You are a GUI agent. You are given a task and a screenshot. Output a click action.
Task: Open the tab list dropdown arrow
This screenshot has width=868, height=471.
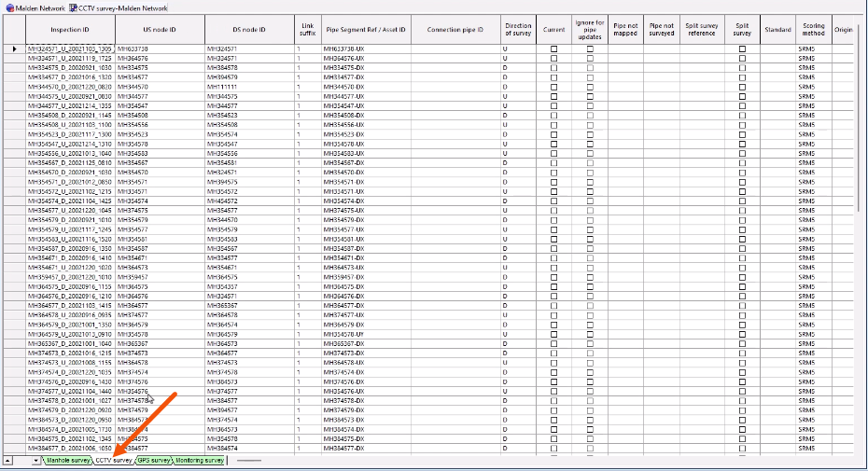click(35, 460)
